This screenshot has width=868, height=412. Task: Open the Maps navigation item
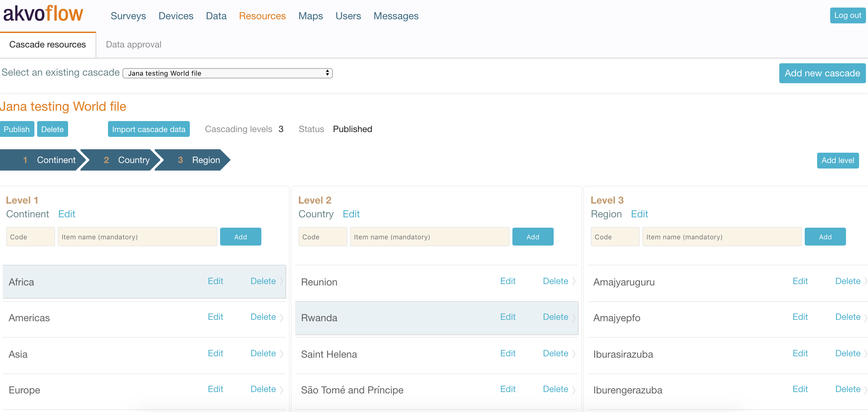311,16
